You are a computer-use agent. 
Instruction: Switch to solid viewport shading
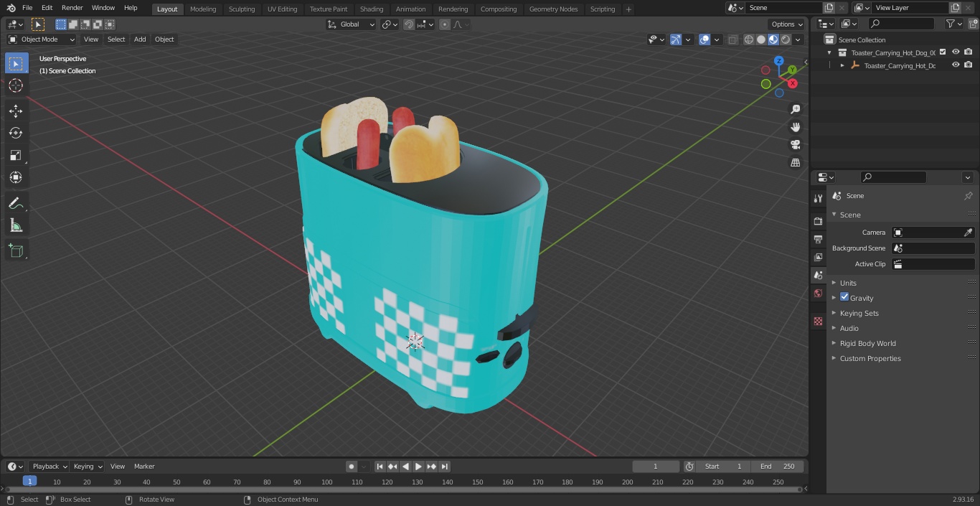pos(761,39)
